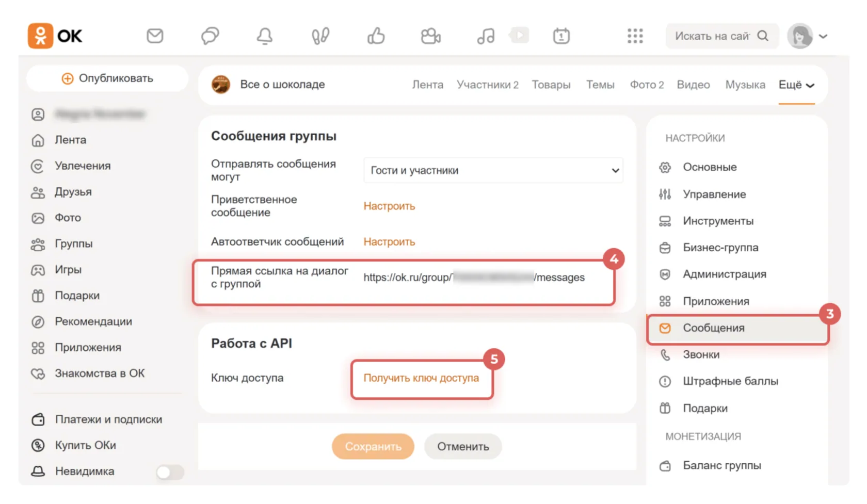Click Настроить for Приветственное сообщение
The height and width of the screenshot is (504, 867).
(x=389, y=206)
